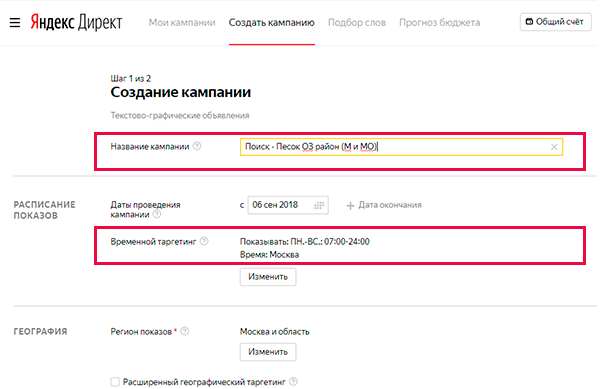Click the ГЕОГРАФИЯ section label
This screenshot has width=600, height=389.
tap(41, 332)
